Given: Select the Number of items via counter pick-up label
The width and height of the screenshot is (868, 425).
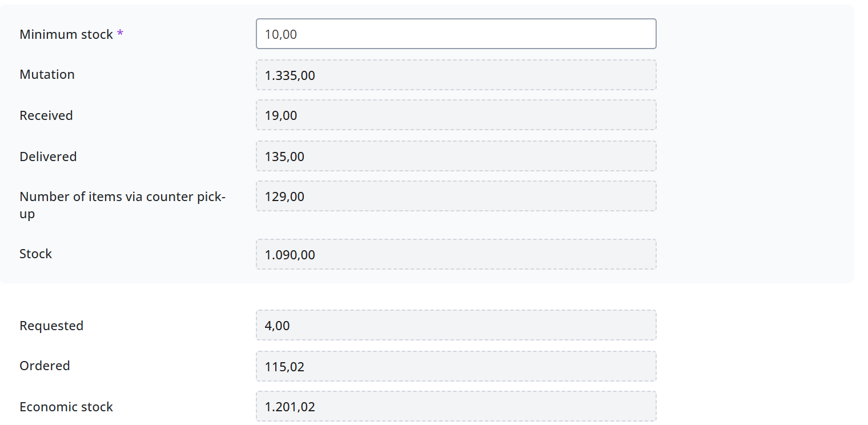Looking at the screenshot, I should point(123,205).
